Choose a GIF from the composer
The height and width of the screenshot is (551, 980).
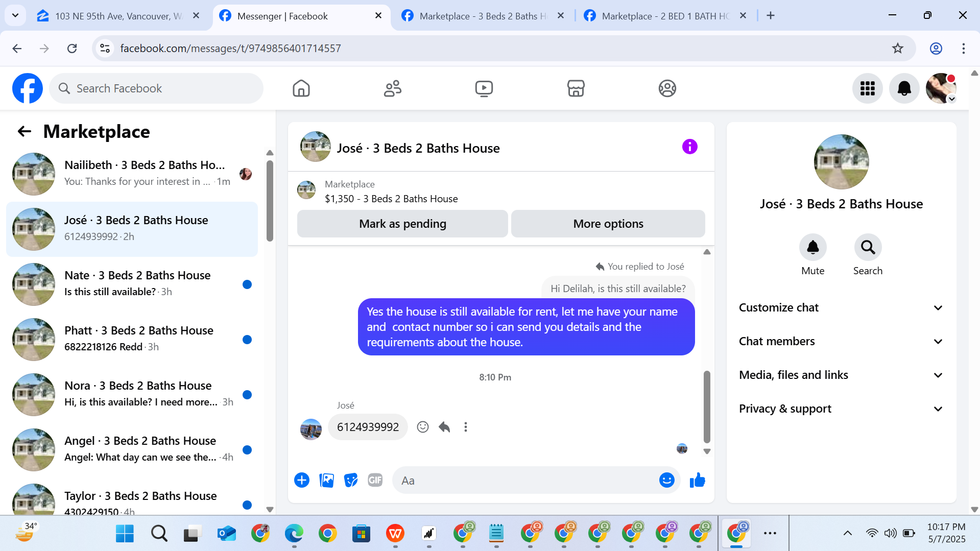[375, 480]
